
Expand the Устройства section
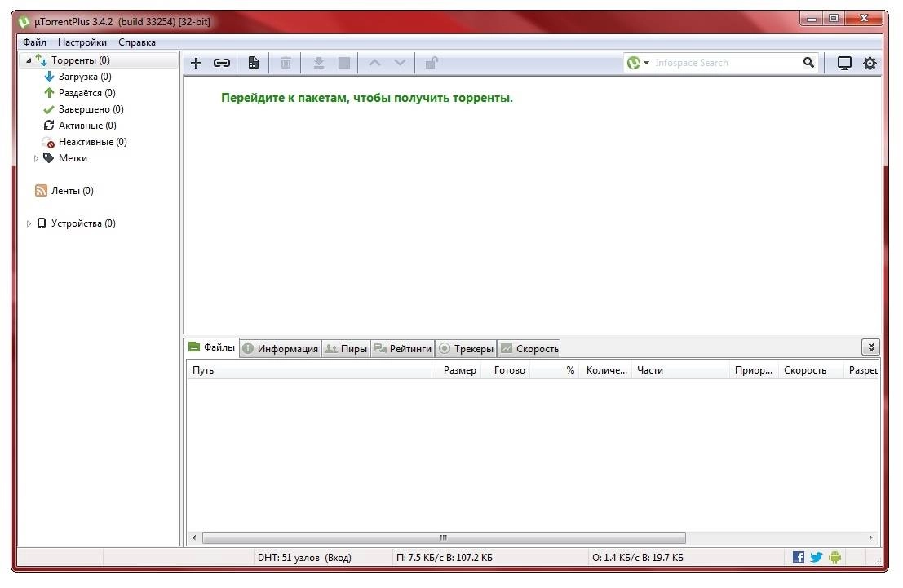(x=29, y=223)
